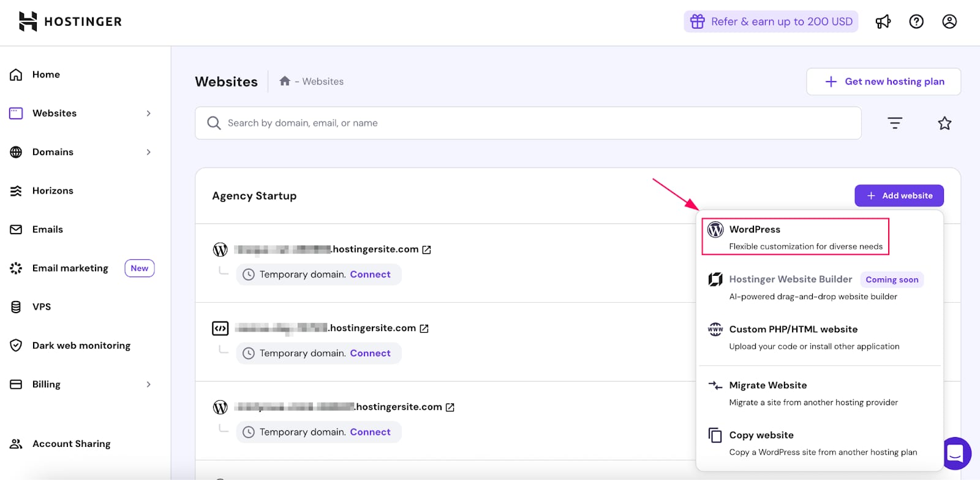Expand the Domains sidebar chevron
Viewport: 980px width, 480px height.
(148, 152)
